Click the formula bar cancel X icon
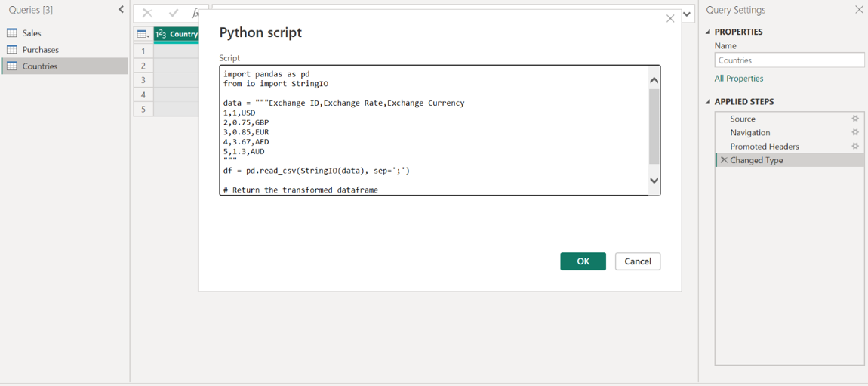Image resolution: width=868 pixels, height=386 pixels. point(147,14)
